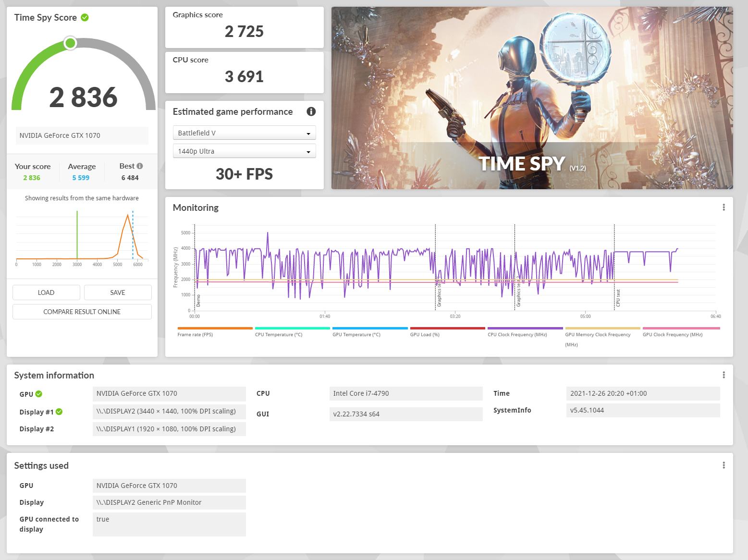Toggle the GPU Clock Frequency legend series

coord(681,332)
